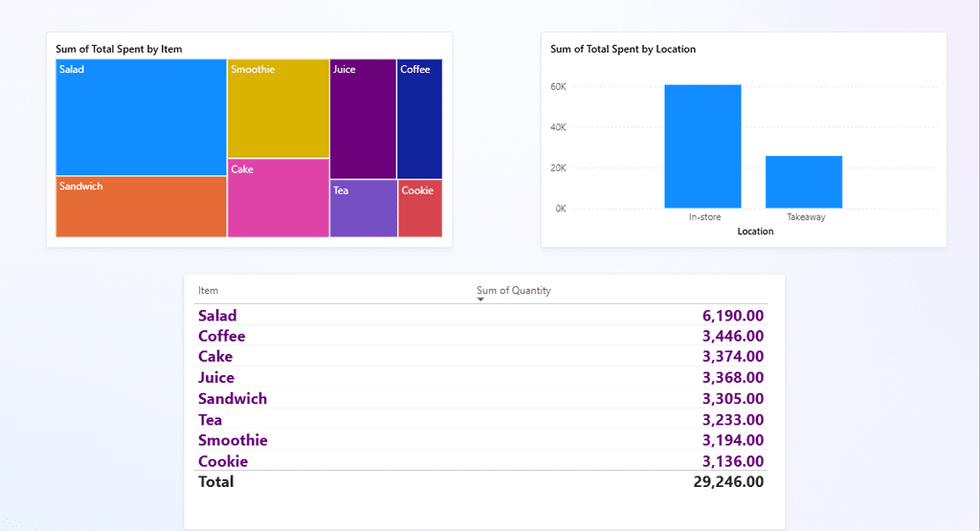This screenshot has width=980, height=531.
Task: Click the Sum of Quantity column header
Action: [x=514, y=291]
